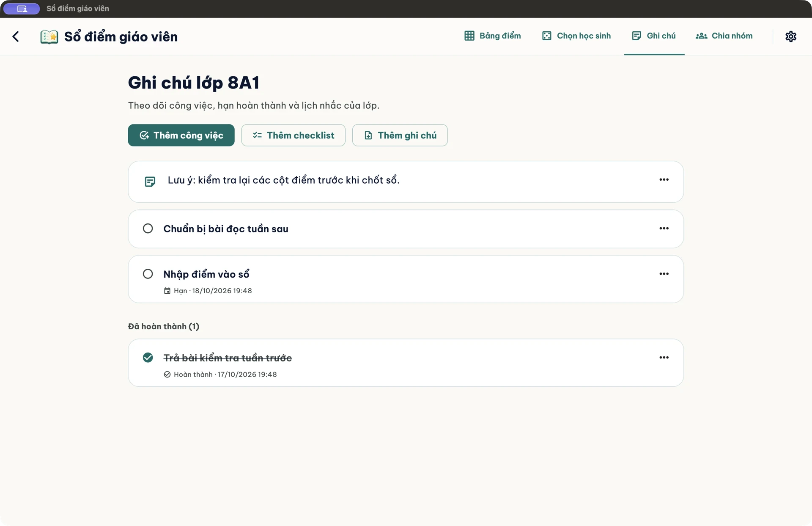
Task: Click the Lưu ý: kiểm tra lại note text
Action: [284, 180]
